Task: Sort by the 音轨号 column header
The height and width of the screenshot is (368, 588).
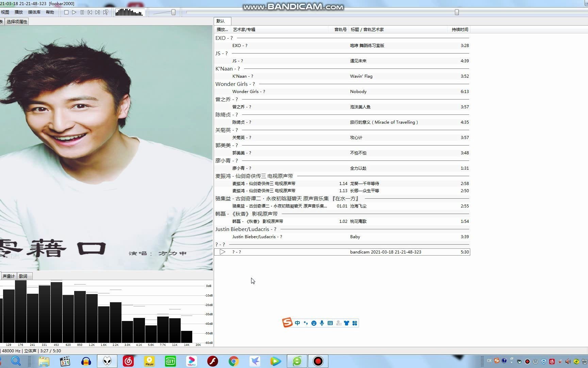Action: [339, 30]
